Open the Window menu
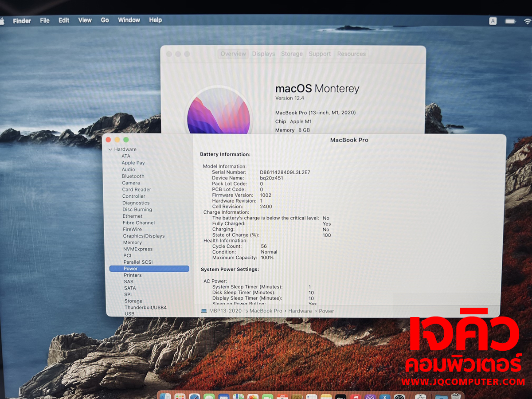Image resolution: width=532 pixels, height=399 pixels. 129,20
